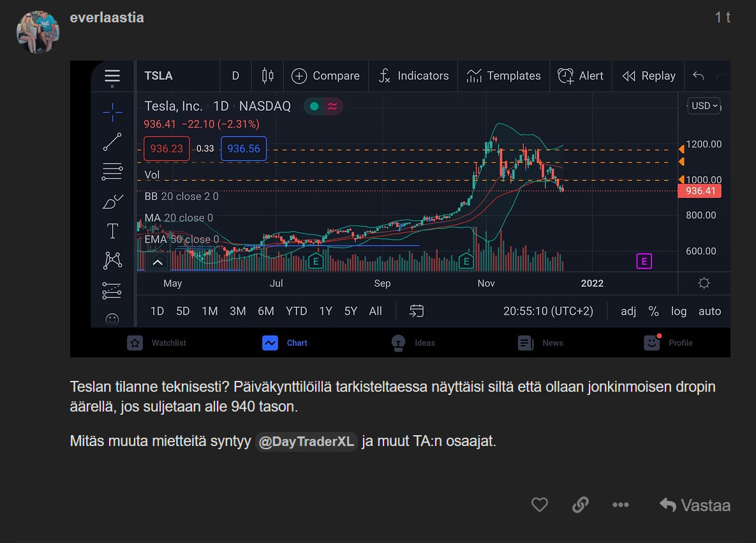Toggle the log scale option

(x=679, y=311)
